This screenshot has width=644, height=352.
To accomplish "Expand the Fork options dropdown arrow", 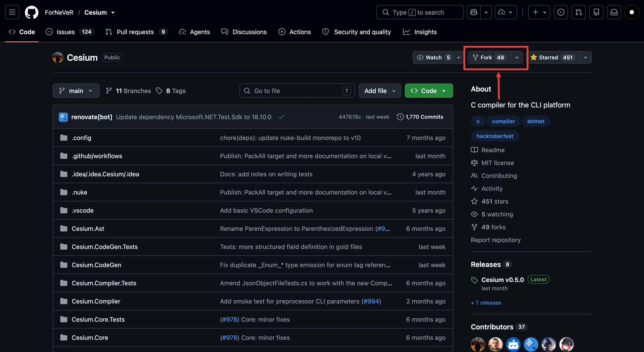I will [517, 58].
